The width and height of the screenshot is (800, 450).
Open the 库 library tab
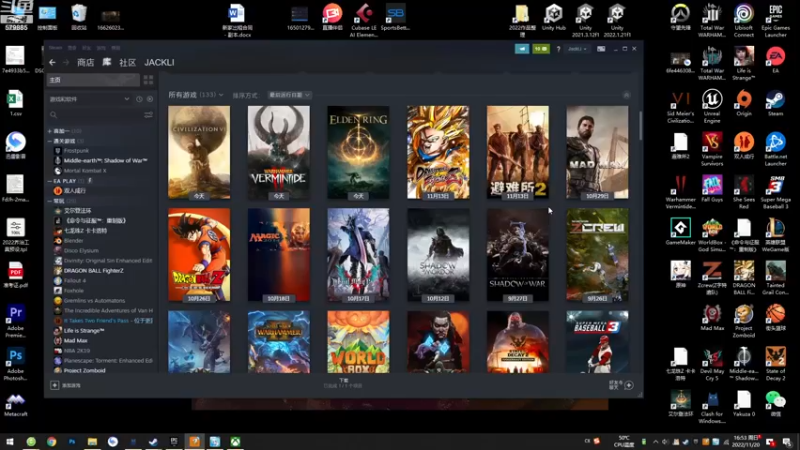107,62
